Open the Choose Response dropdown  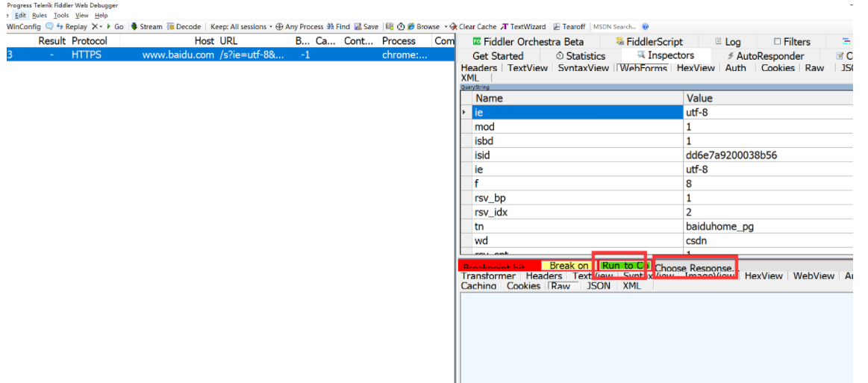(x=695, y=267)
